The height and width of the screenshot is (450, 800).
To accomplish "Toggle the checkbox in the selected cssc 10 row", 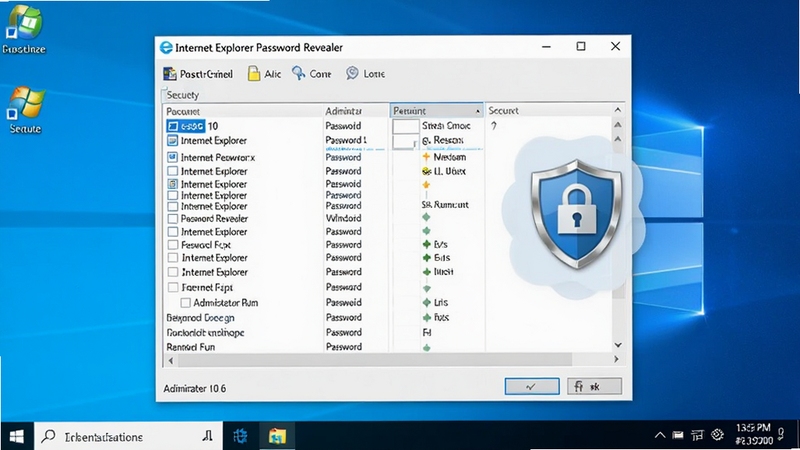I will point(172,126).
